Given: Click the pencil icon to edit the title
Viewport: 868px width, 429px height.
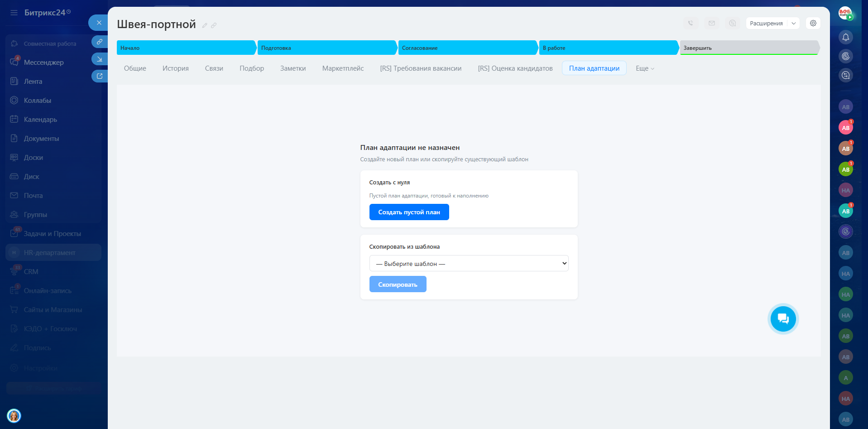Looking at the screenshot, I should click(205, 25).
